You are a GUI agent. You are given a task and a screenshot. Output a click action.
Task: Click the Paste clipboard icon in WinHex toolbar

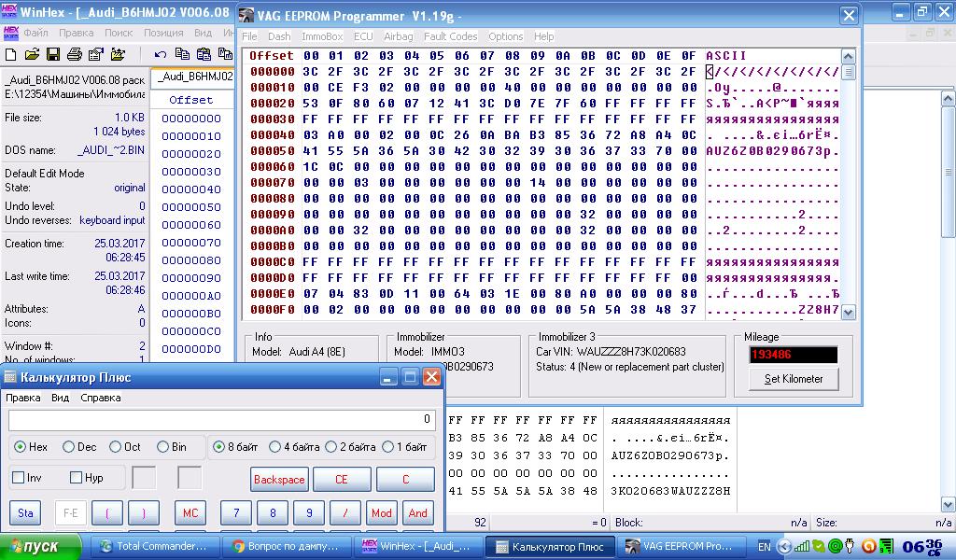(x=203, y=54)
